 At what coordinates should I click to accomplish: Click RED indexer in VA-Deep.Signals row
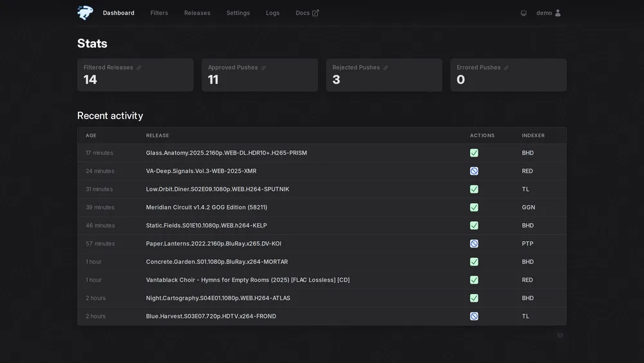(527, 171)
